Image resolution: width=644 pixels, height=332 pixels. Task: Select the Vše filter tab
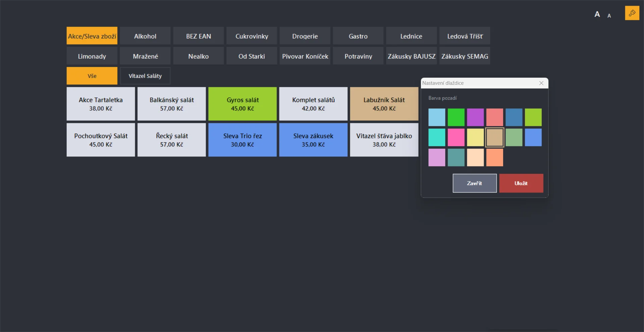pos(92,76)
